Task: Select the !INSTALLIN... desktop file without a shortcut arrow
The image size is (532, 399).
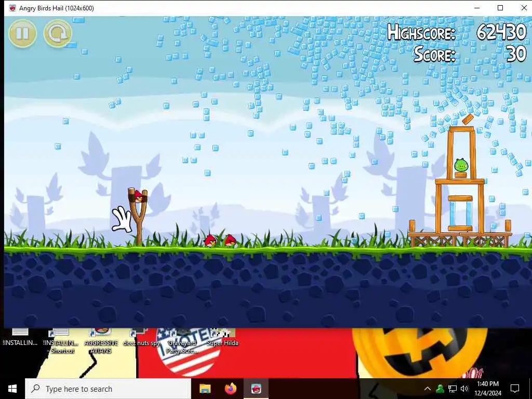Action: (x=20, y=338)
